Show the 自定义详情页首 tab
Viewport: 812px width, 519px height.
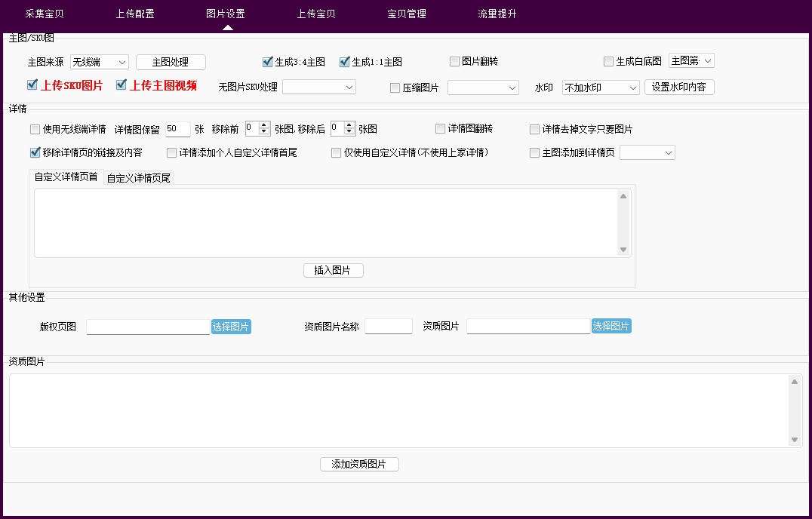(x=66, y=177)
